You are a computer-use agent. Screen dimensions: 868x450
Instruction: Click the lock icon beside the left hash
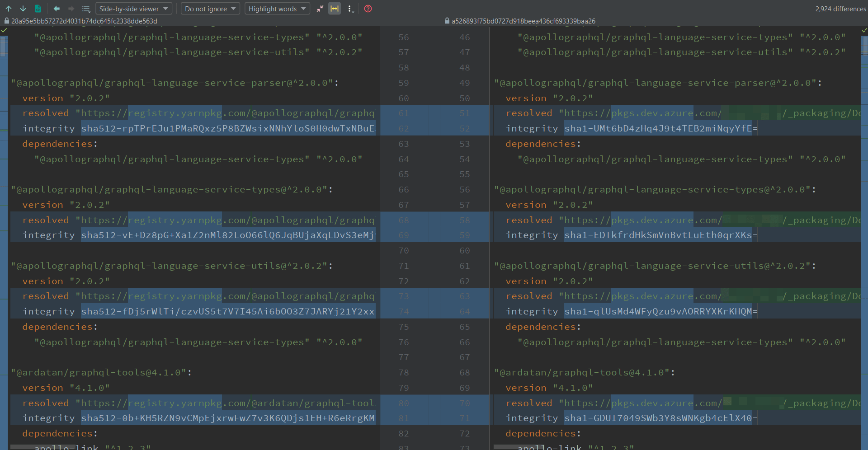[6, 21]
